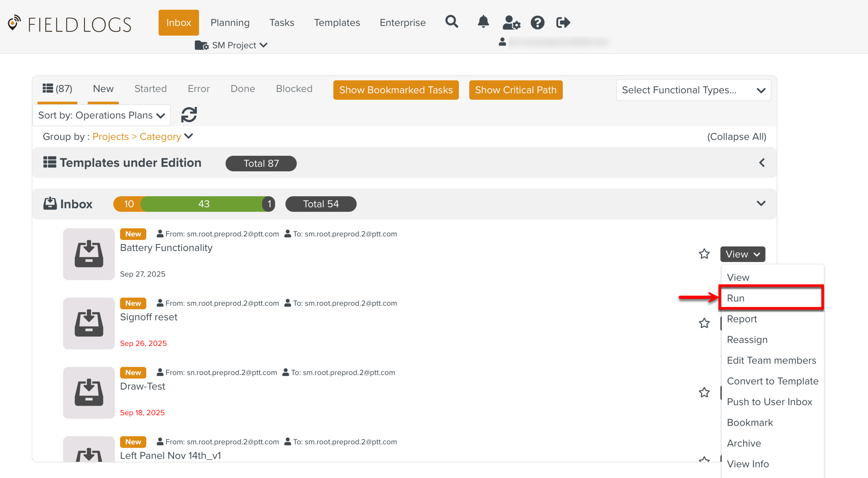Expand Templates under Edition section
The image size is (868, 478).
pyautogui.click(x=761, y=163)
